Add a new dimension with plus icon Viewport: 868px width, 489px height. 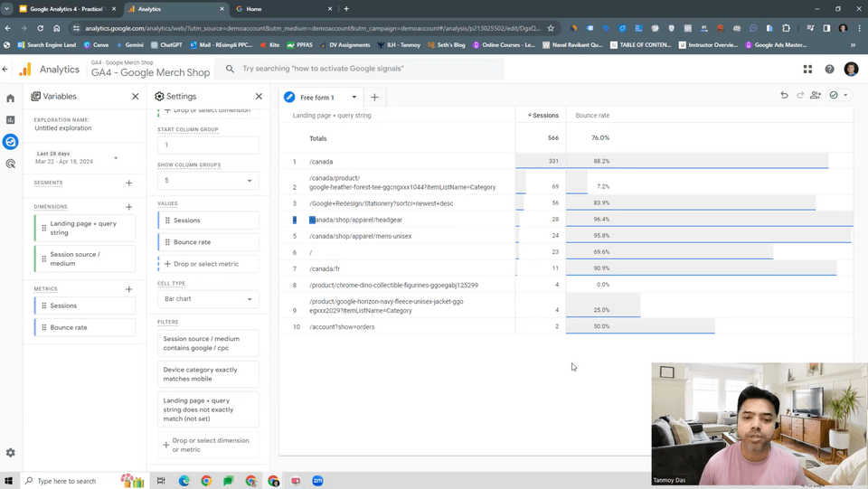(x=129, y=207)
